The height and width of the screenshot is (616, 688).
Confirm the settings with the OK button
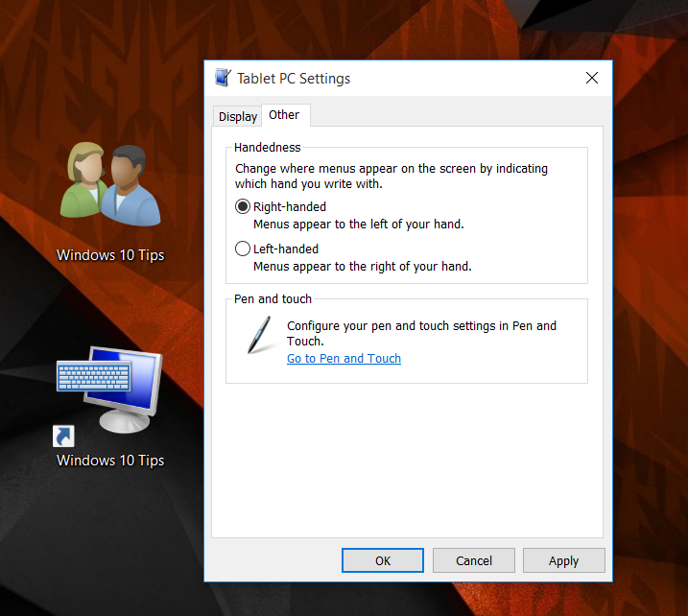coord(383,560)
